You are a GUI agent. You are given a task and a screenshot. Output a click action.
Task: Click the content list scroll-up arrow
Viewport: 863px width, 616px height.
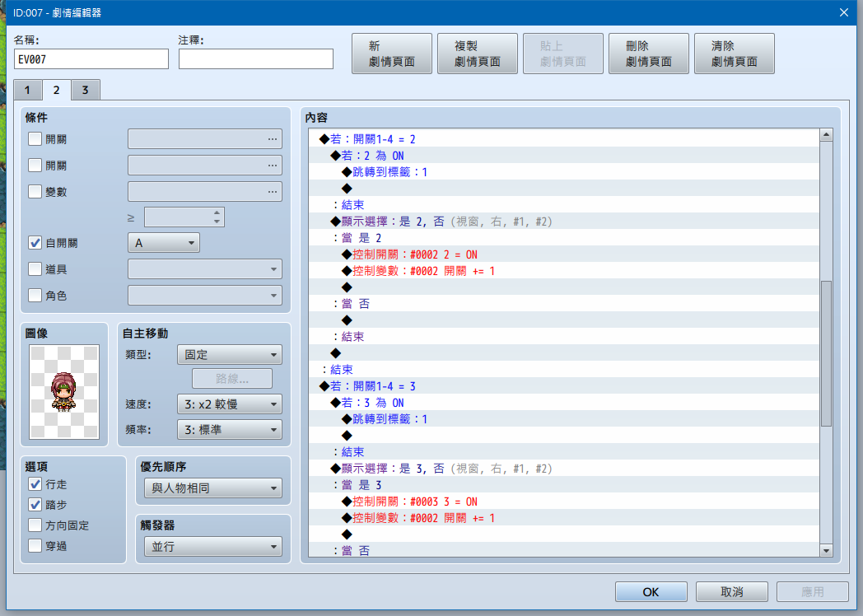point(826,135)
